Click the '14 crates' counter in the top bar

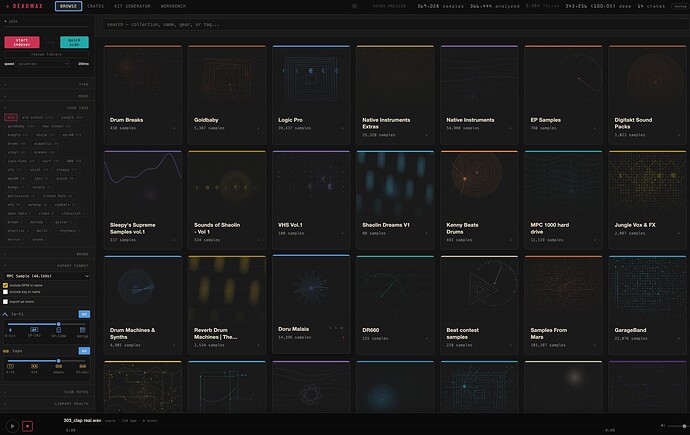click(x=651, y=6)
